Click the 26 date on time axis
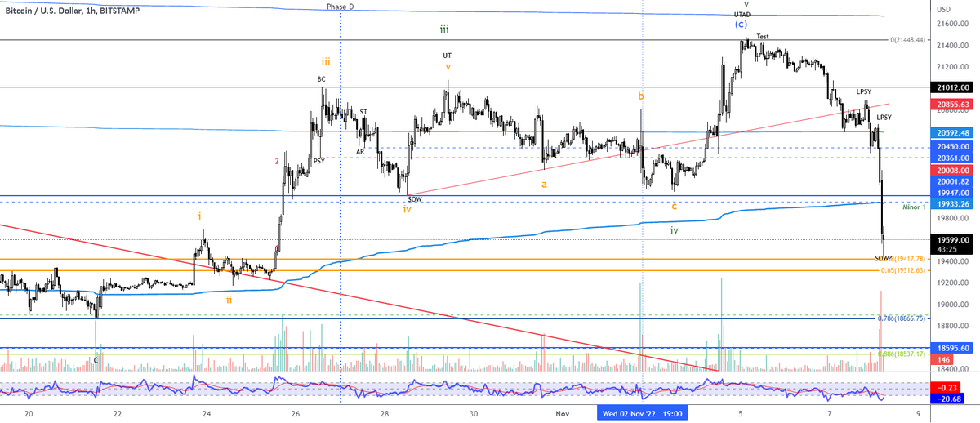980x423 pixels. (x=296, y=414)
